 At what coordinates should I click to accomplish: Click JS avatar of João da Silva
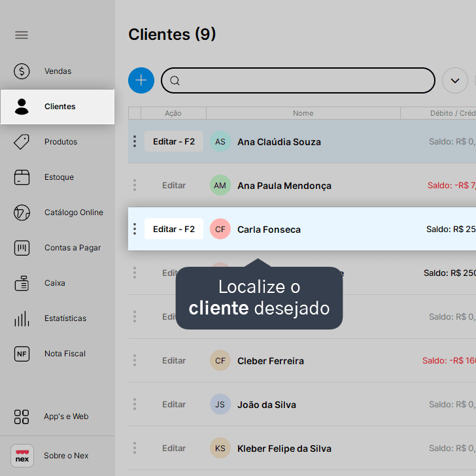click(x=220, y=404)
